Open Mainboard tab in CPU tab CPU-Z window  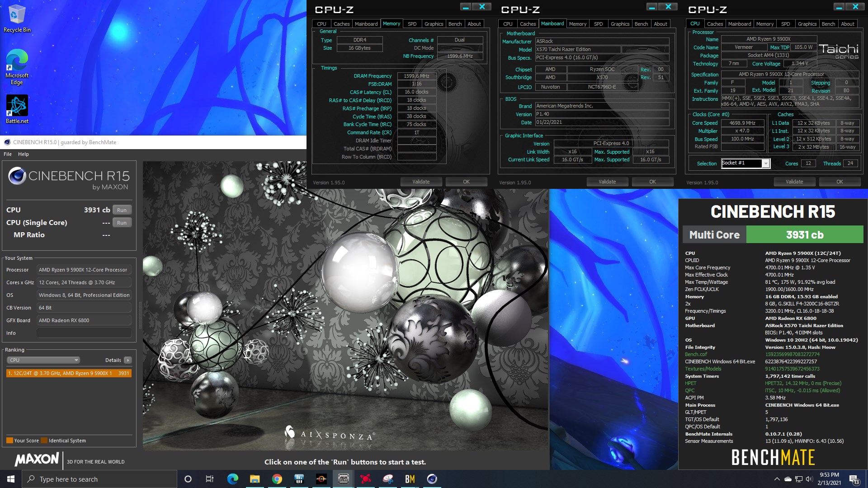point(740,24)
